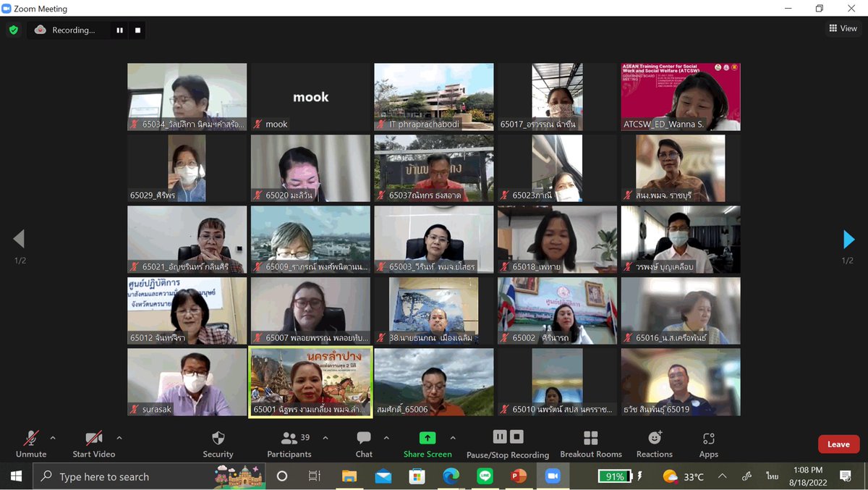
Task: Click green encryption shield icon
Action: (13, 30)
